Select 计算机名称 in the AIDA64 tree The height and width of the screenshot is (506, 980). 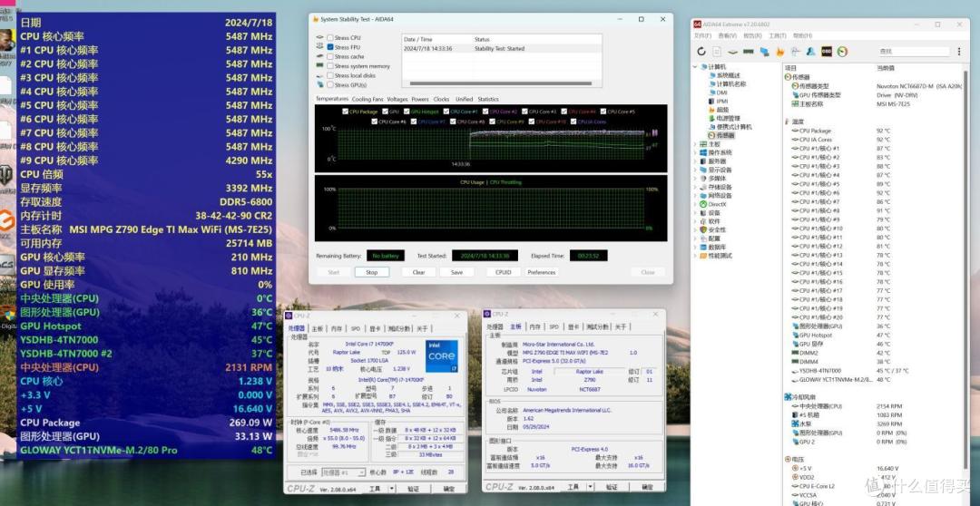click(x=730, y=83)
